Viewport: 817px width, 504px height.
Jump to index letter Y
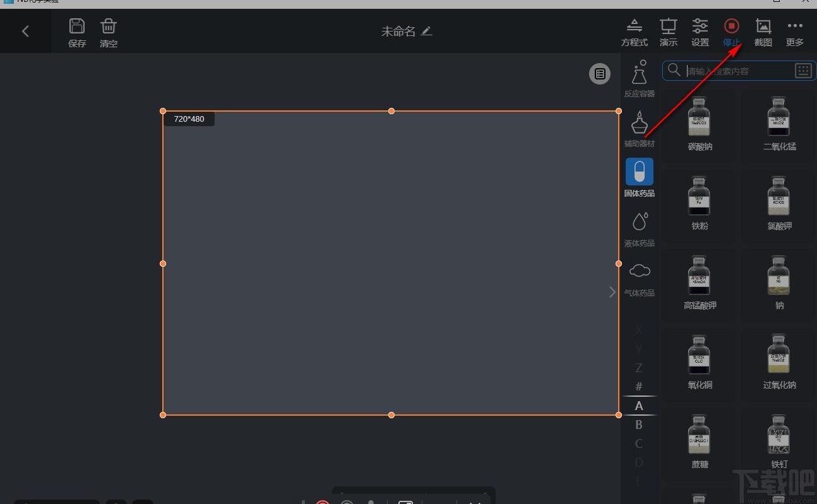(x=639, y=349)
